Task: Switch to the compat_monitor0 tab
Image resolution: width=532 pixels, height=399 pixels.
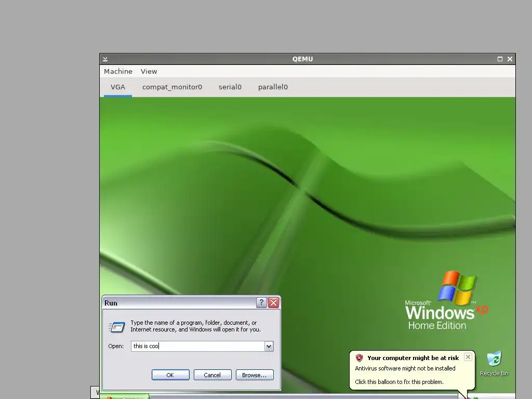Action: (172, 87)
